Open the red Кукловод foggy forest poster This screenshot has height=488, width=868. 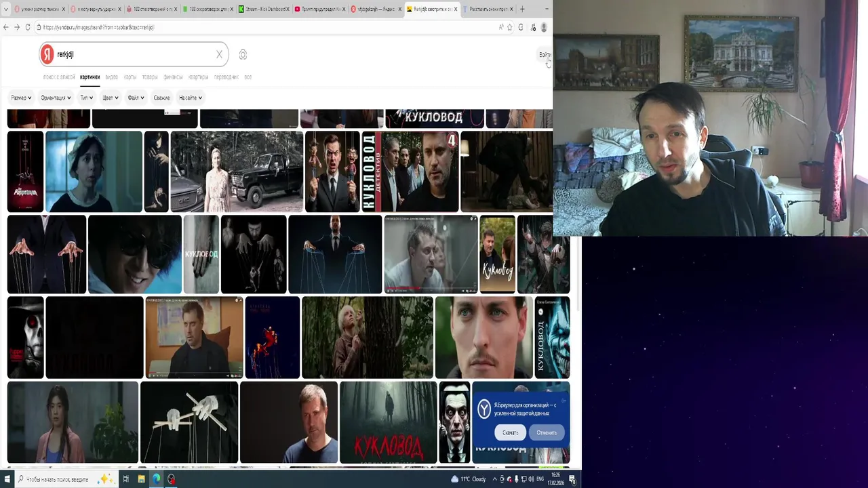pos(389,422)
